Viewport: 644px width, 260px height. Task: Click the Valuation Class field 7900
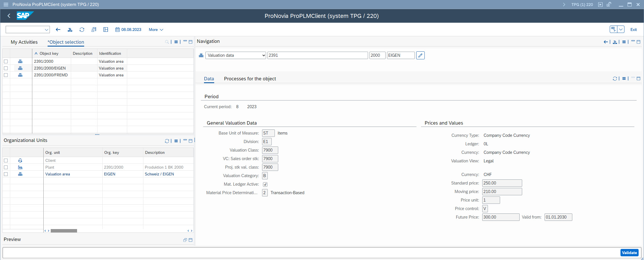point(270,150)
